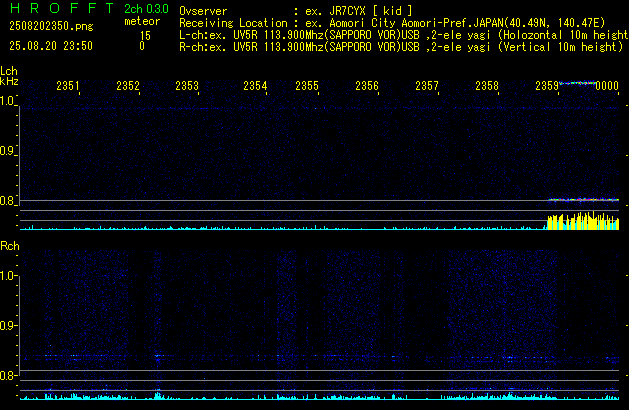The image size is (629, 410).
Task: Click the colored signal trace near Lch 0.8 kHz
Action: click(x=584, y=199)
